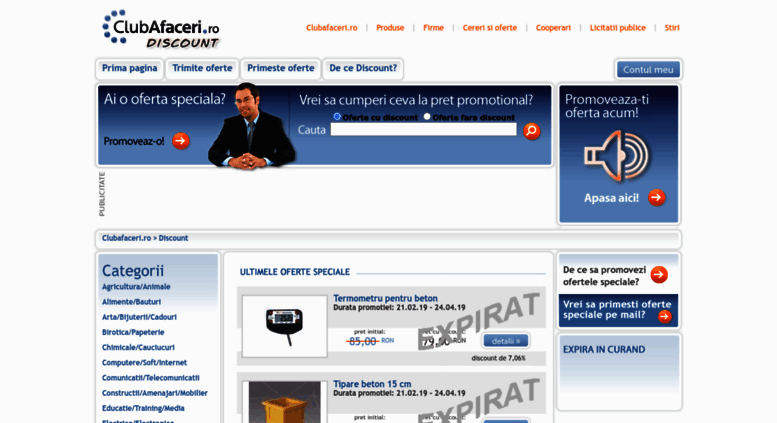Click the Tipare beton product thumbnail

pos(284,402)
